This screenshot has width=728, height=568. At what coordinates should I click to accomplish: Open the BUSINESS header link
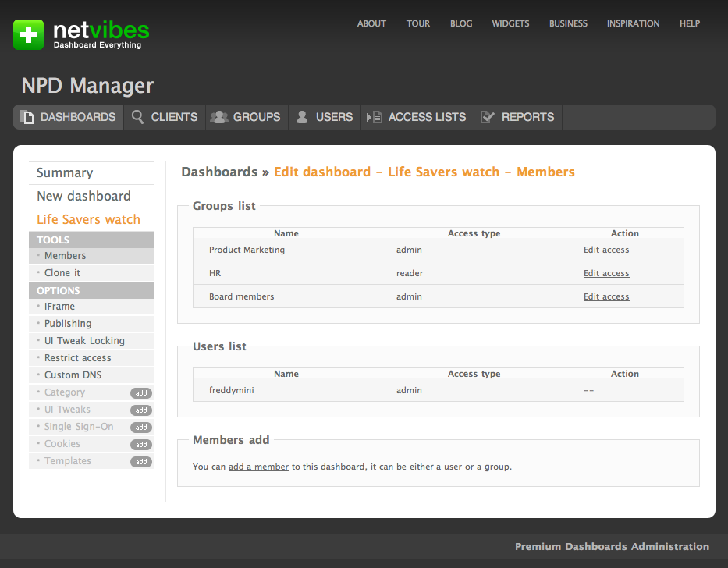(568, 23)
